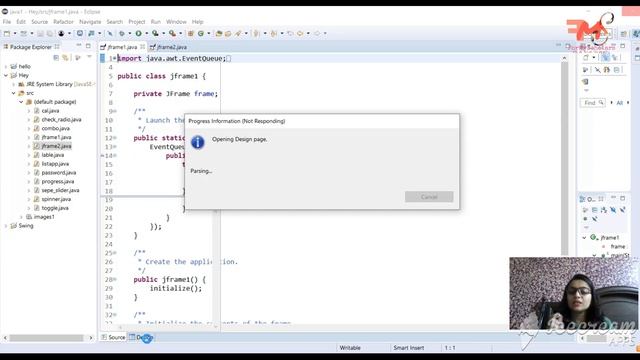Image resolution: width=640 pixels, height=360 pixels.
Task: Click the Sort icon in Outline view
Action: 604,210
